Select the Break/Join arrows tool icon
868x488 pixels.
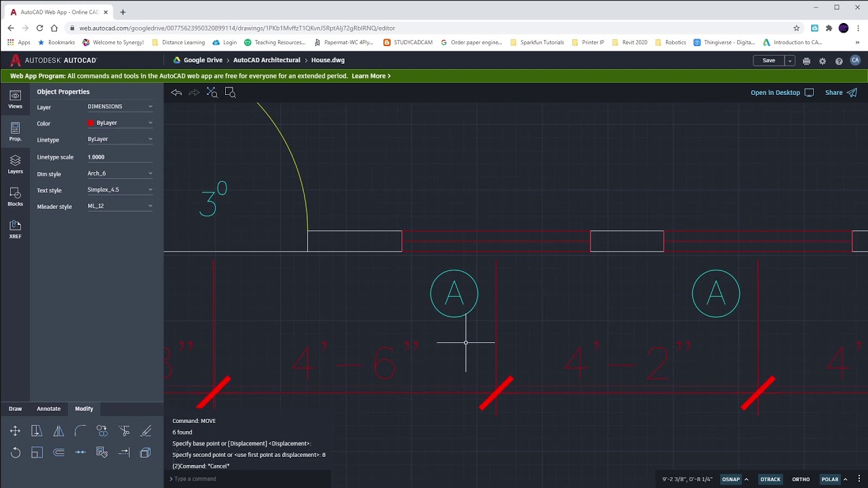click(80, 453)
